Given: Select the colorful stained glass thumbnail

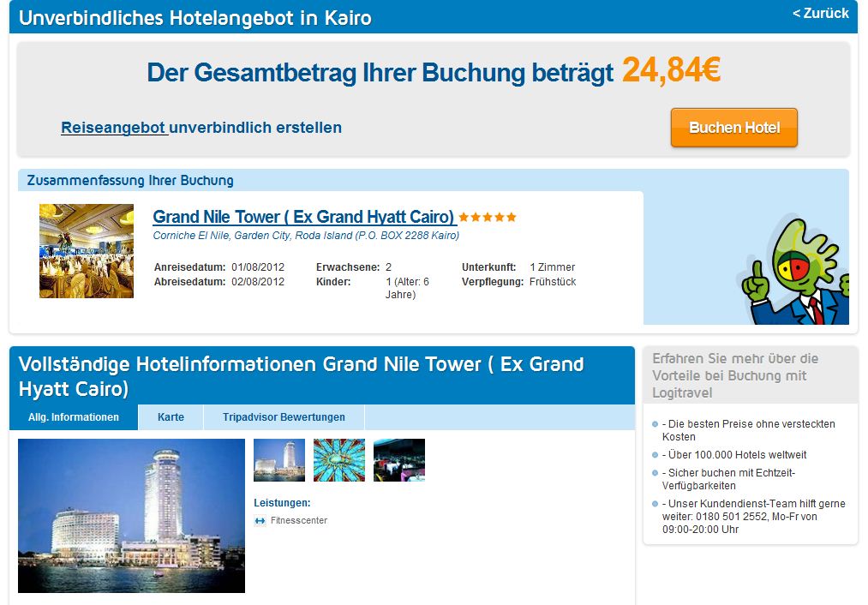Looking at the screenshot, I should [x=339, y=460].
